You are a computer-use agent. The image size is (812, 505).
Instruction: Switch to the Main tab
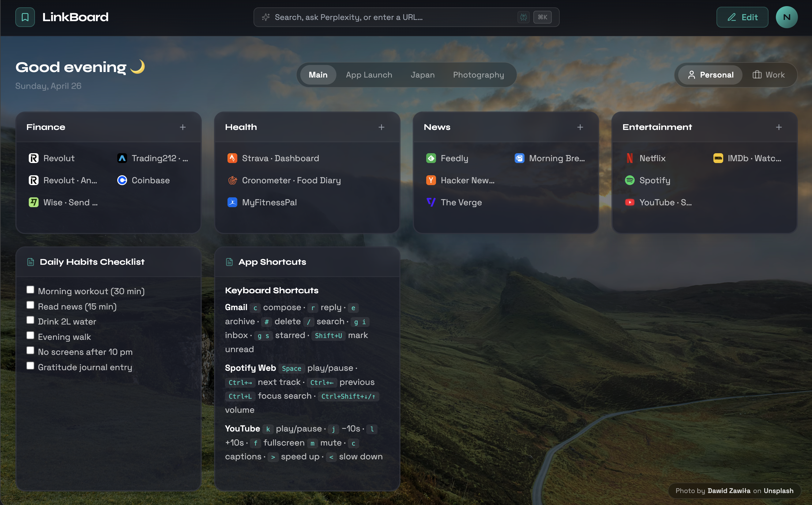pyautogui.click(x=318, y=75)
